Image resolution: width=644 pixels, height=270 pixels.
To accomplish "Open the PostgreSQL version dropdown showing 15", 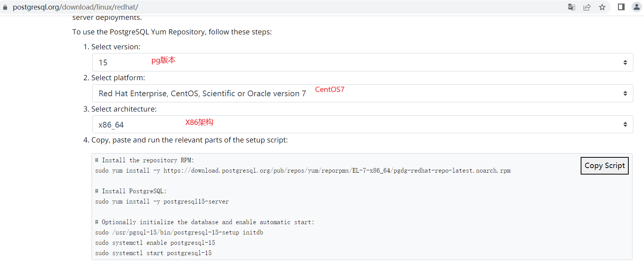I will [x=362, y=62].
